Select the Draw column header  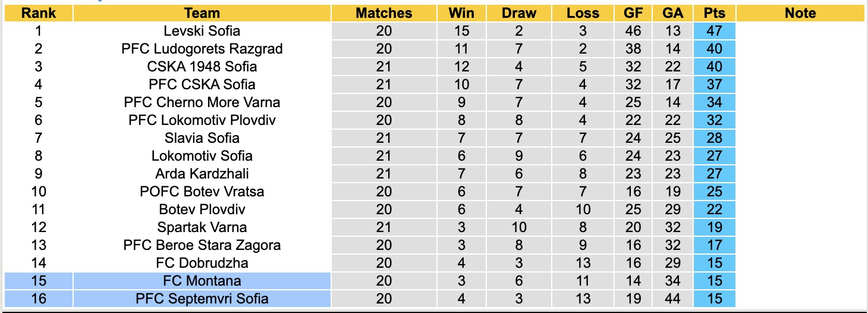click(x=518, y=13)
